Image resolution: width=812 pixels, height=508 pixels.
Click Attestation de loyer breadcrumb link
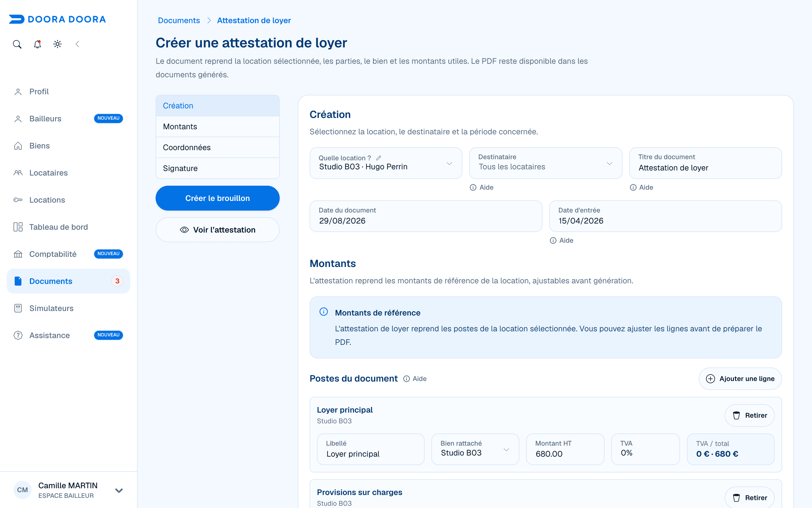254,21
